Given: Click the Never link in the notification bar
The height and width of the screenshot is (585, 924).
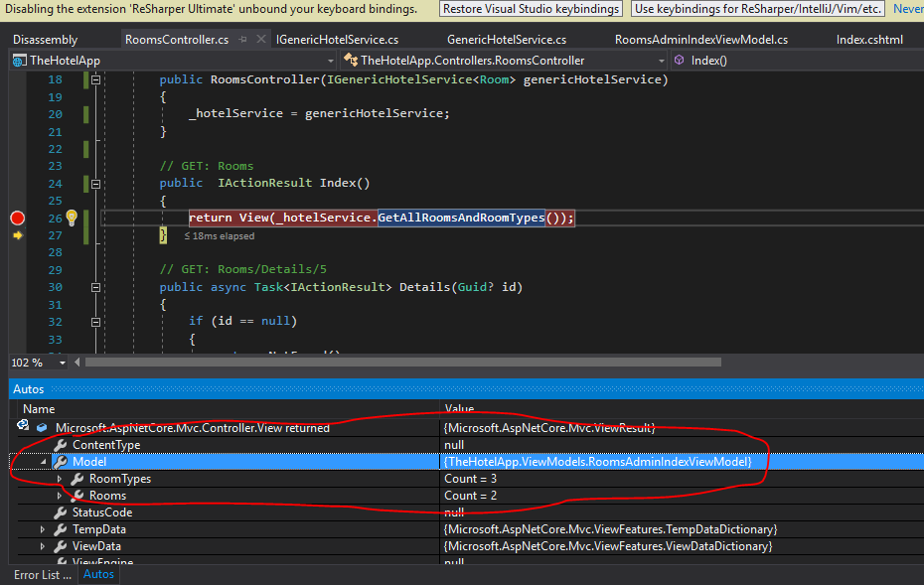Looking at the screenshot, I should coord(908,9).
